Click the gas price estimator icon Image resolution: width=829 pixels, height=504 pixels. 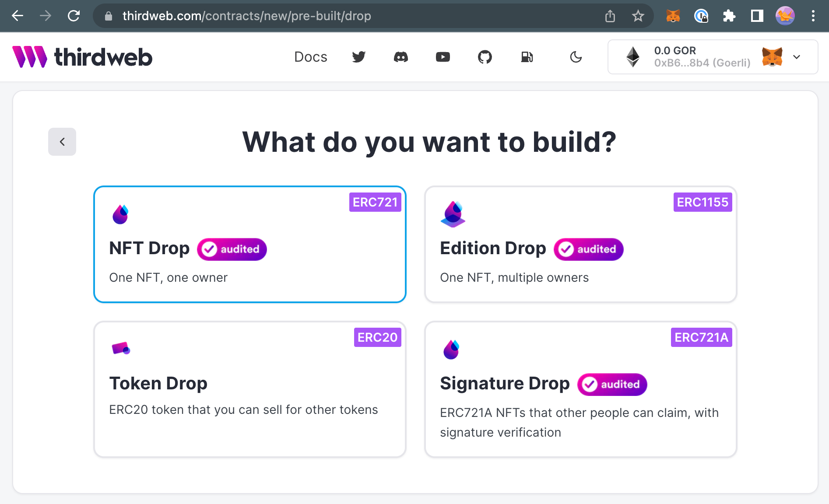point(527,57)
